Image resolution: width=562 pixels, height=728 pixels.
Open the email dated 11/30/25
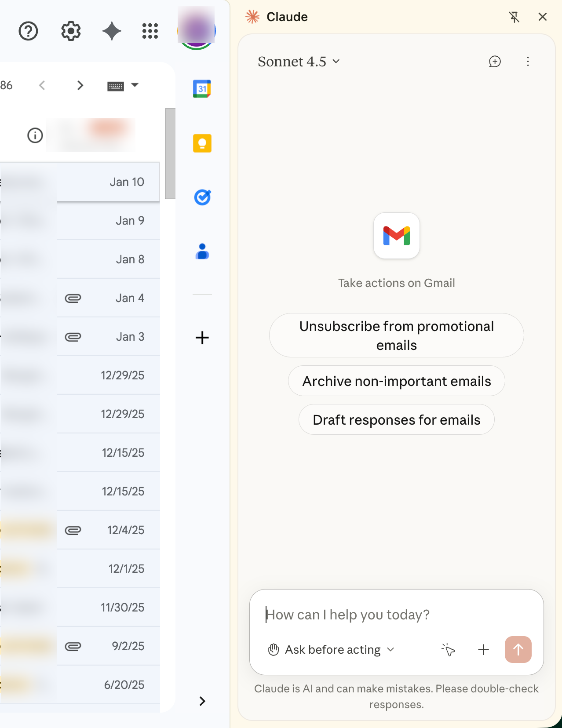point(80,608)
